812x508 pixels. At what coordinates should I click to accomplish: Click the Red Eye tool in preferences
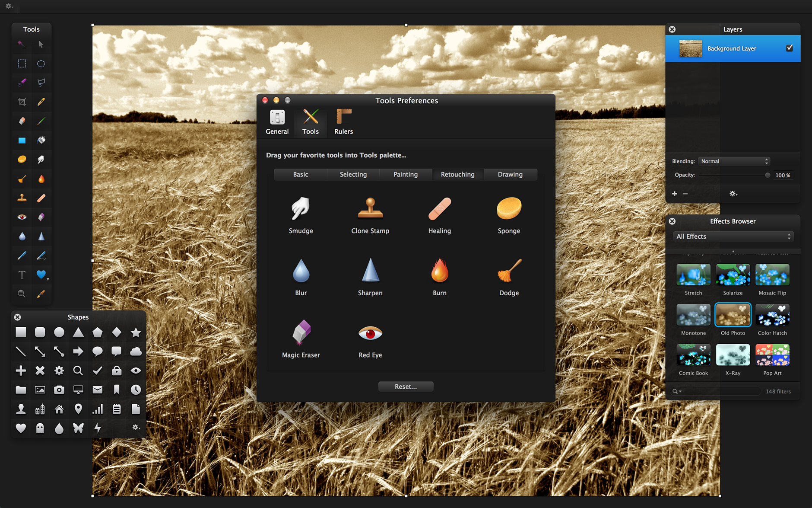370,333
